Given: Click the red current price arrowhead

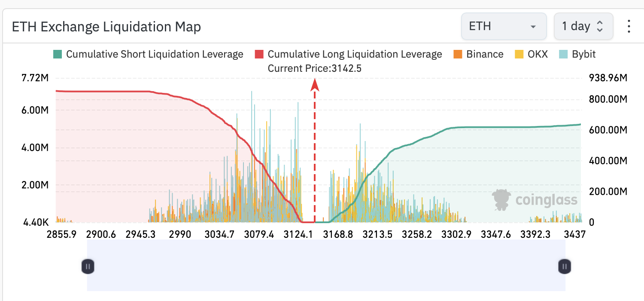Looking at the screenshot, I should [x=315, y=85].
